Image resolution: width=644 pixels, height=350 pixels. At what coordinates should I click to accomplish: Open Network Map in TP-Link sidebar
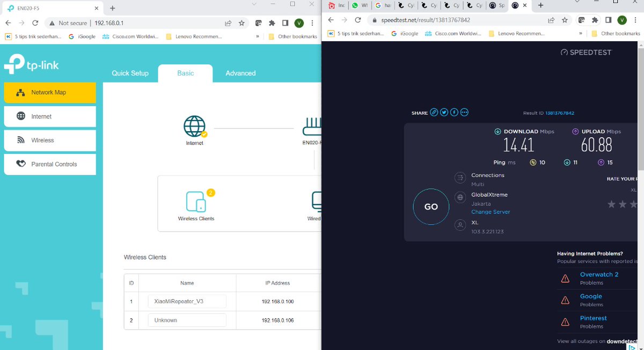(50, 93)
